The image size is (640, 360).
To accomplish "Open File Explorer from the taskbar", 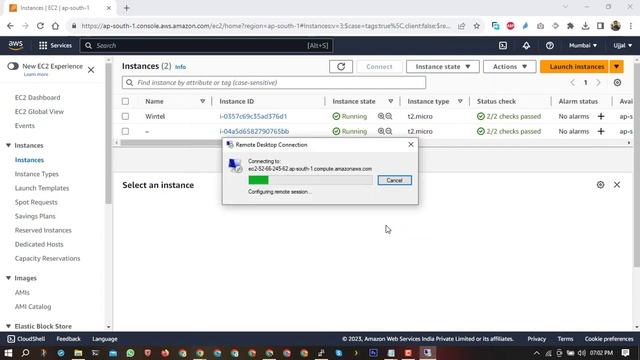I will pos(78,353).
